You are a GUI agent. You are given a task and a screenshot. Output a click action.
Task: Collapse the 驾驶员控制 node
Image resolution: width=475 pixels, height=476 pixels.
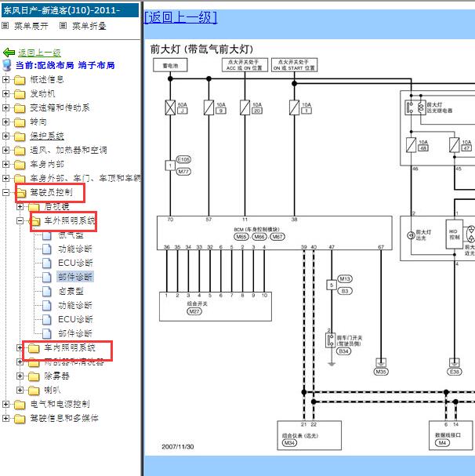5,192
